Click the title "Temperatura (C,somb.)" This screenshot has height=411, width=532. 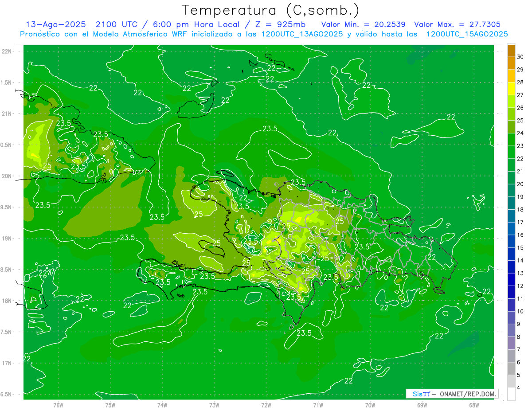[270, 10]
